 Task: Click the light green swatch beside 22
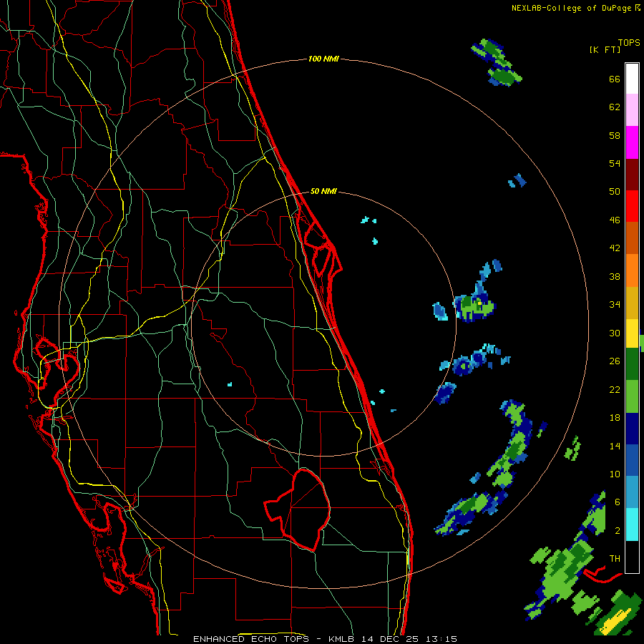(x=632, y=396)
